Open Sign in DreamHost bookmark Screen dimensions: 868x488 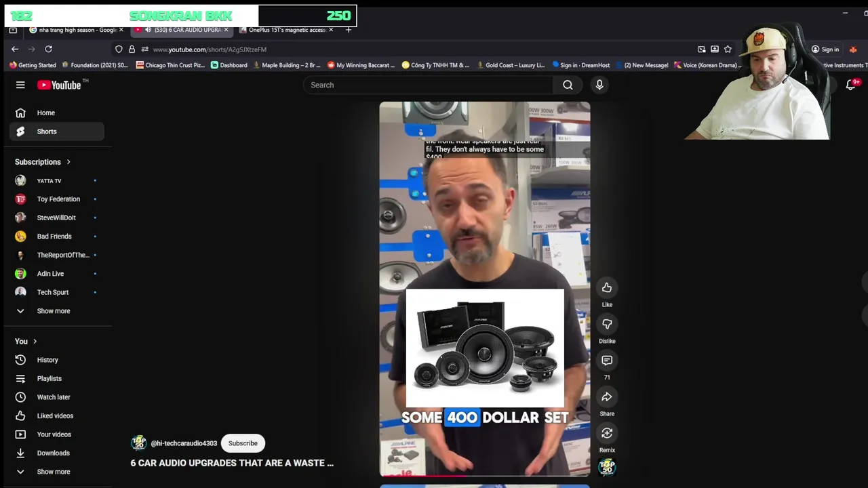(581, 65)
